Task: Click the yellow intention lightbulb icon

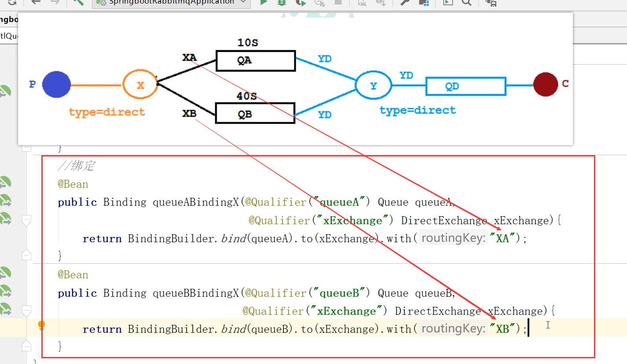Action: [x=41, y=326]
